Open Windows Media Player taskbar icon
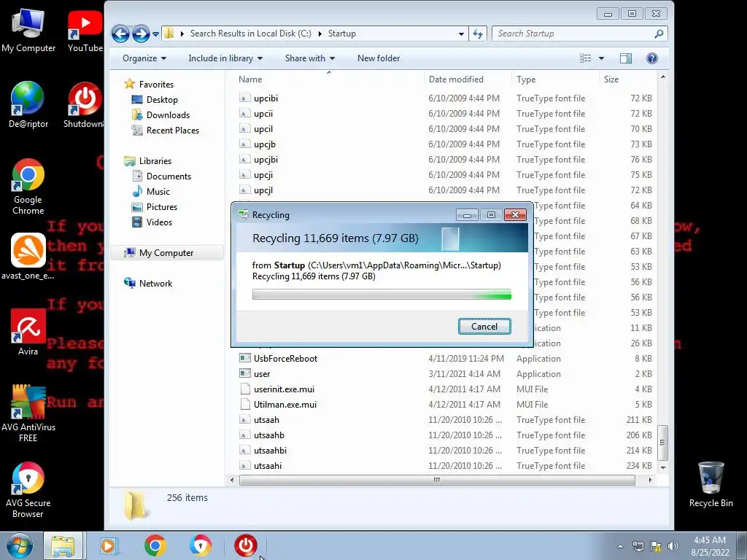Screen dimensions: 747x560 (108, 545)
